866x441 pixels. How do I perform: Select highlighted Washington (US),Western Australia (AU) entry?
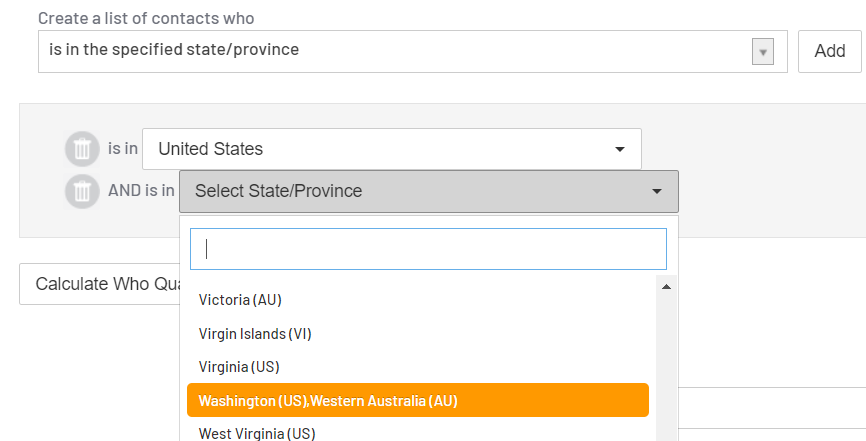[418, 400]
